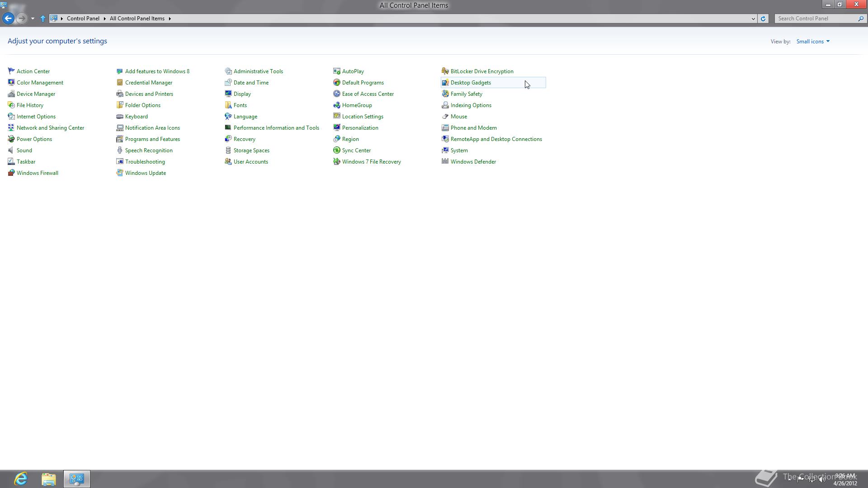
Task: Open Personalization
Action: point(360,127)
